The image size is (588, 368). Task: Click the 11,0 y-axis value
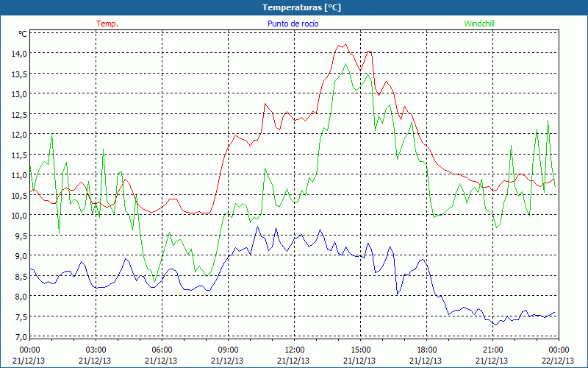[20, 175]
